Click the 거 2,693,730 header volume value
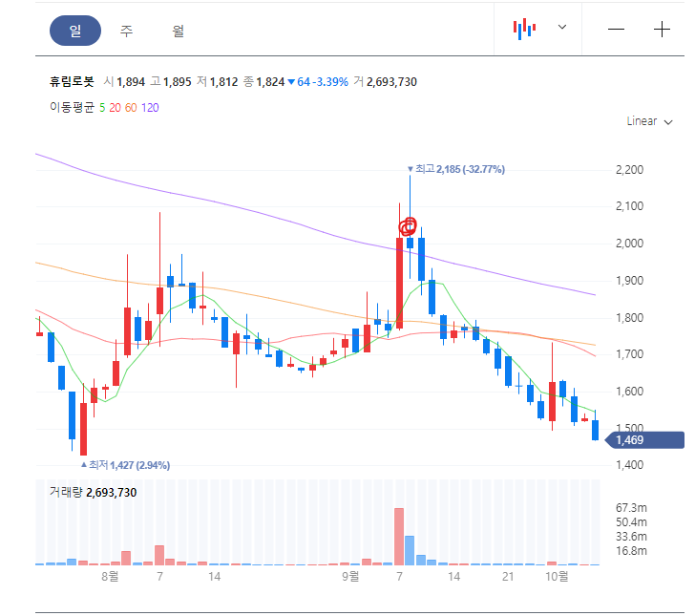695x616 pixels. (385, 81)
